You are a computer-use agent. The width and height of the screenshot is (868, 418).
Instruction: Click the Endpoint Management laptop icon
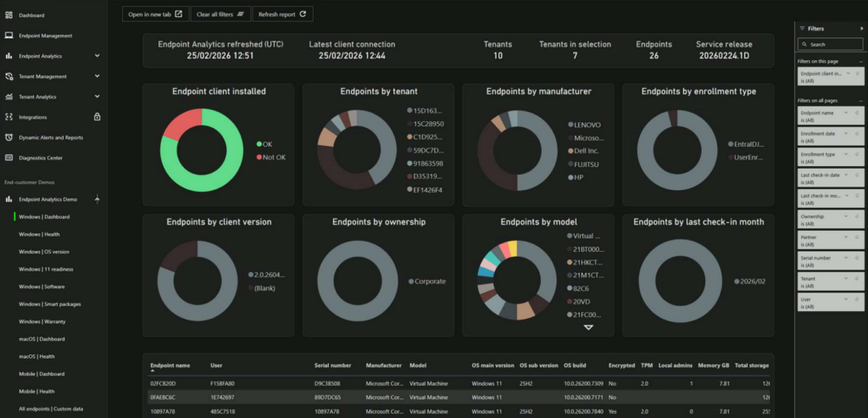click(8, 36)
